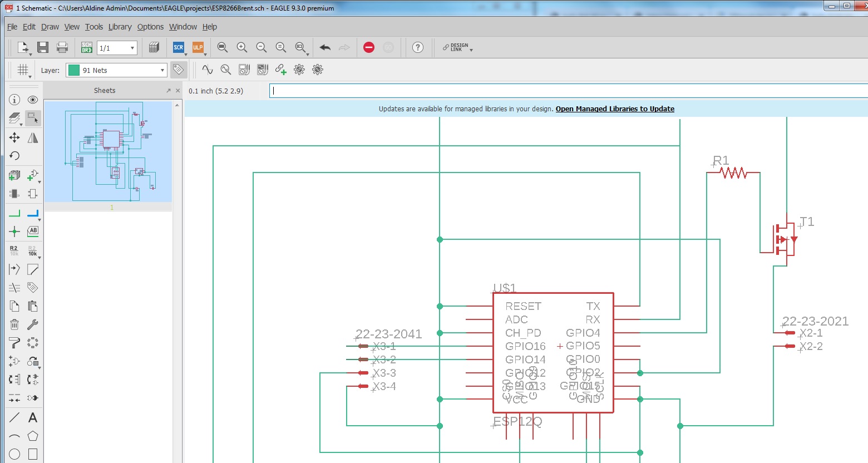The width and height of the screenshot is (868, 463).
Task: Click the command line input field
Action: click(x=568, y=91)
